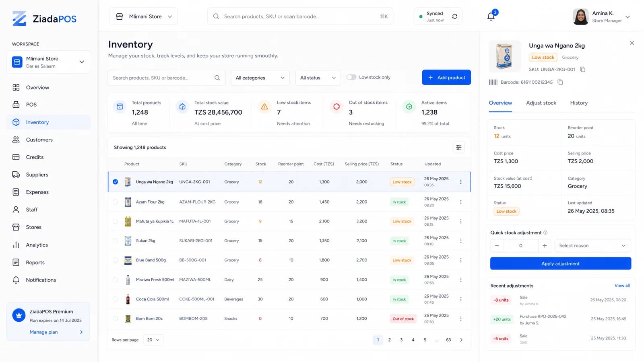Click the info icon beside Quick stock adjustment
The width and height of the screenshot is (644, 362).
tap(545, 232)
